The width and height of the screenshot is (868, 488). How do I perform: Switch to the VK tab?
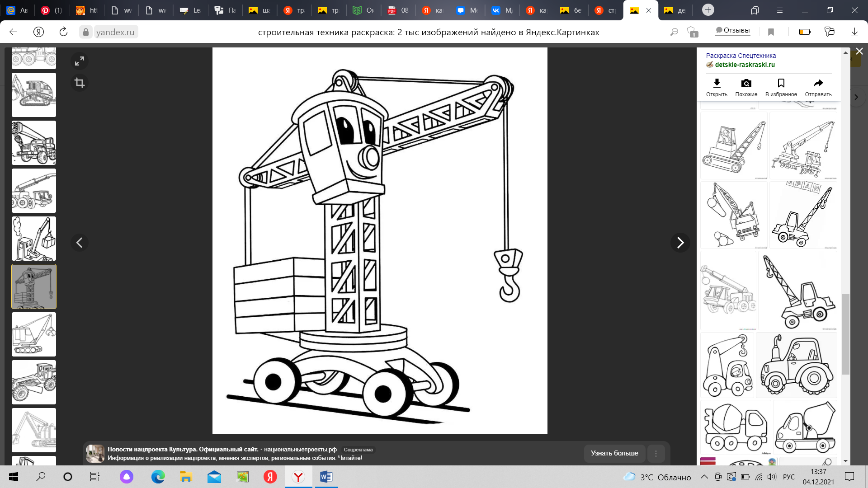[502, 10]
